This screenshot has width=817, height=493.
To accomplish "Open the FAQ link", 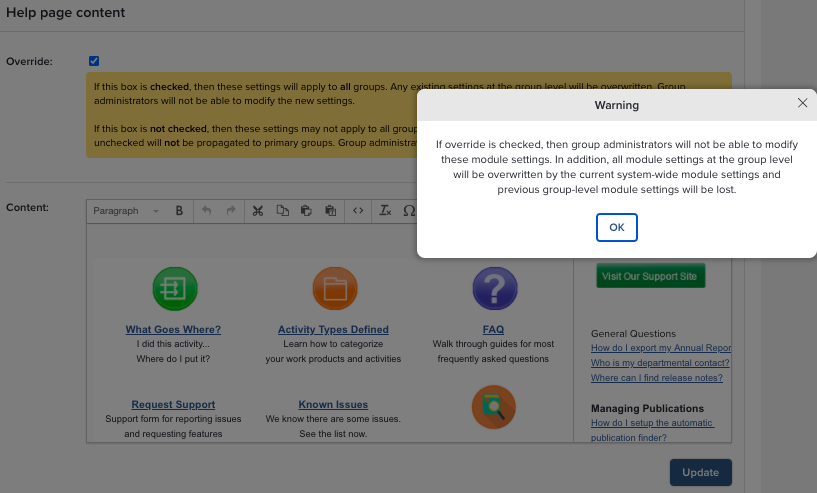I will click(x=493, y=329).
